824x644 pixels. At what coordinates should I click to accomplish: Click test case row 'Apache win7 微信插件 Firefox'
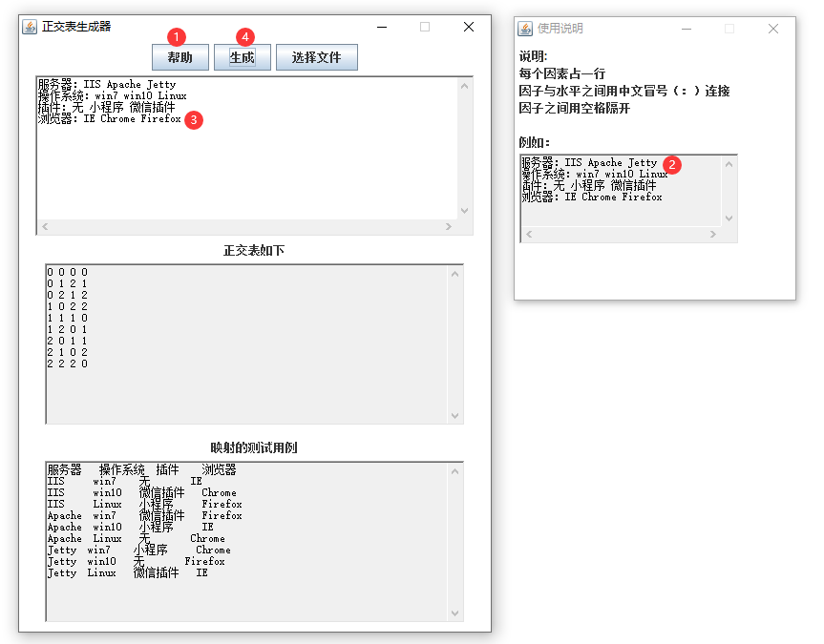pos(144,516)
